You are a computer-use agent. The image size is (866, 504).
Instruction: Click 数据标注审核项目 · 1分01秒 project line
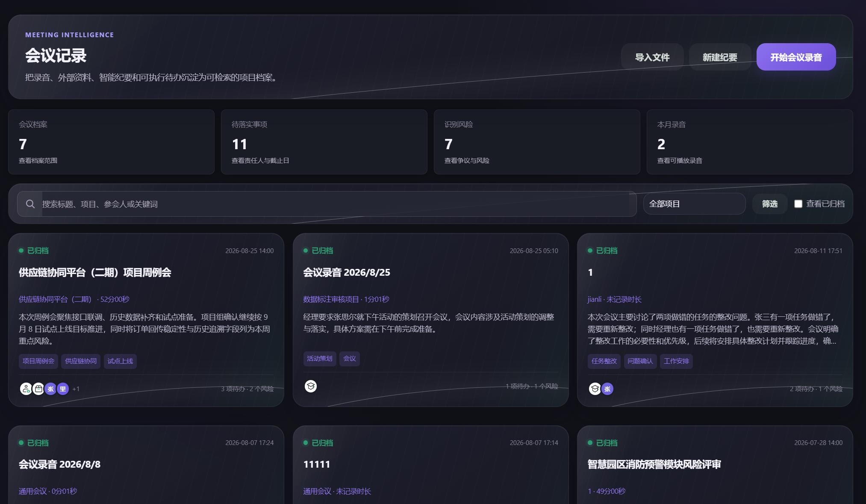click(346, 299)
